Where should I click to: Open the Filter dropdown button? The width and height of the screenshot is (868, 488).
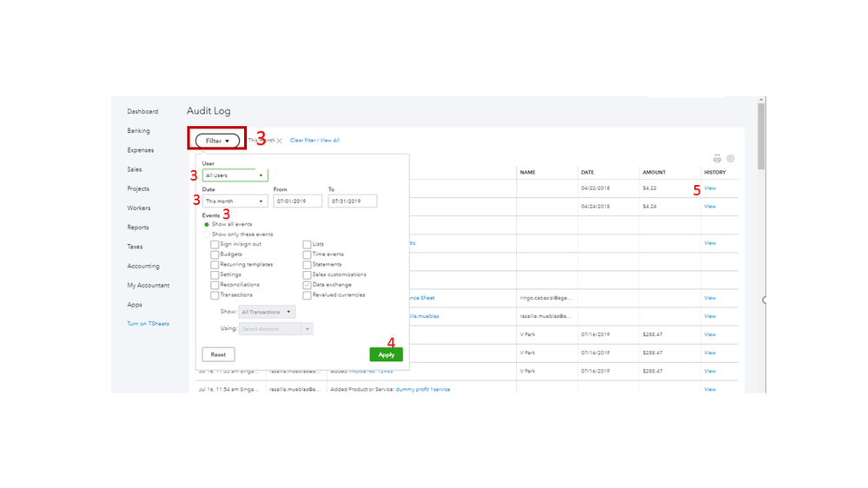[217, 141]
